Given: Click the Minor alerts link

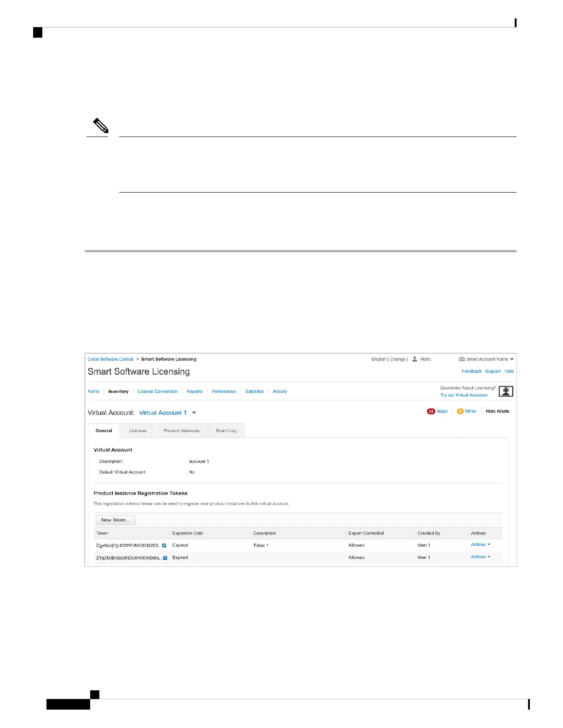Looking at the screenshot, I should click(471, 411).
